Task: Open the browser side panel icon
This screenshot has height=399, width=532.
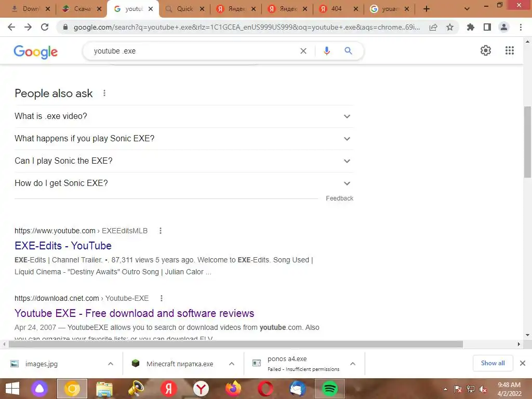Action: (x=487, y=27)
